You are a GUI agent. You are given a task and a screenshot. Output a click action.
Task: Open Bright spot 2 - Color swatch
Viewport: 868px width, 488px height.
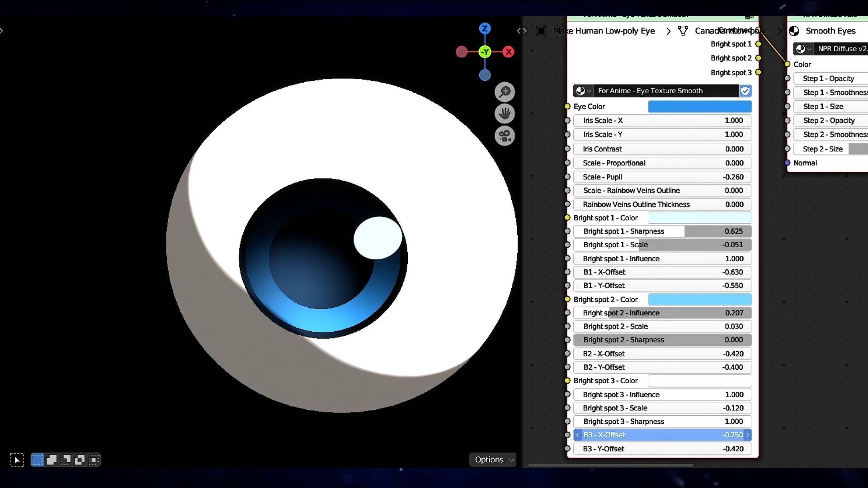[700, 300]
